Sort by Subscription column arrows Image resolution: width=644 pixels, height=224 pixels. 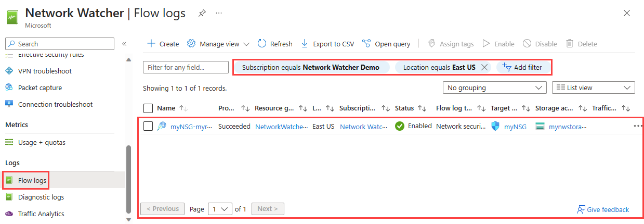[x=385, y=108]
